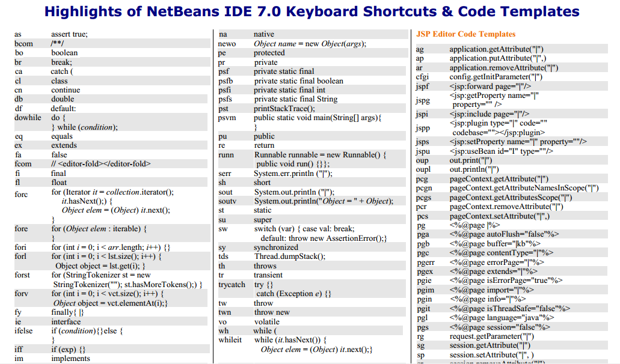Click the 'fore' abbreviation
This screenshot has width=620, height=364.
click(x=22, y=229)
